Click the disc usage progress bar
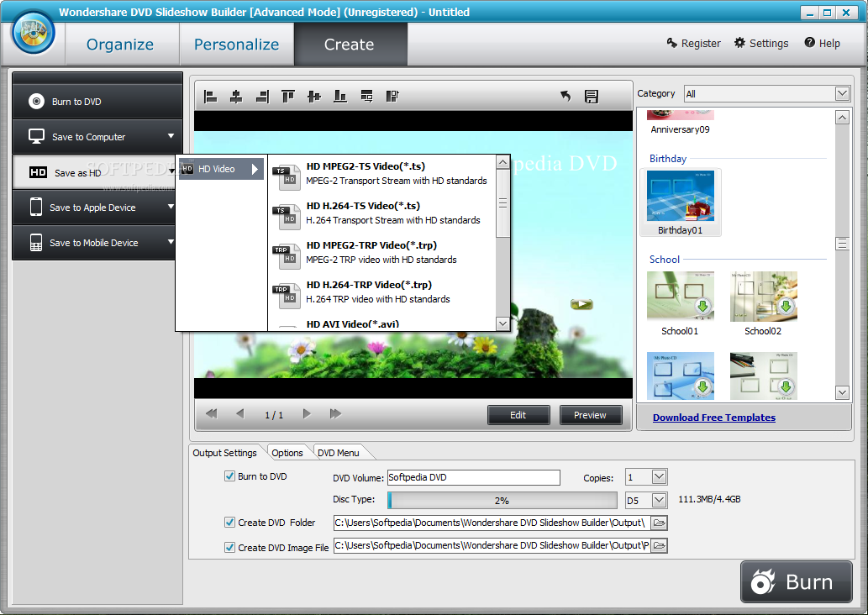Screen dimensions: 868x615 [502, 501]
